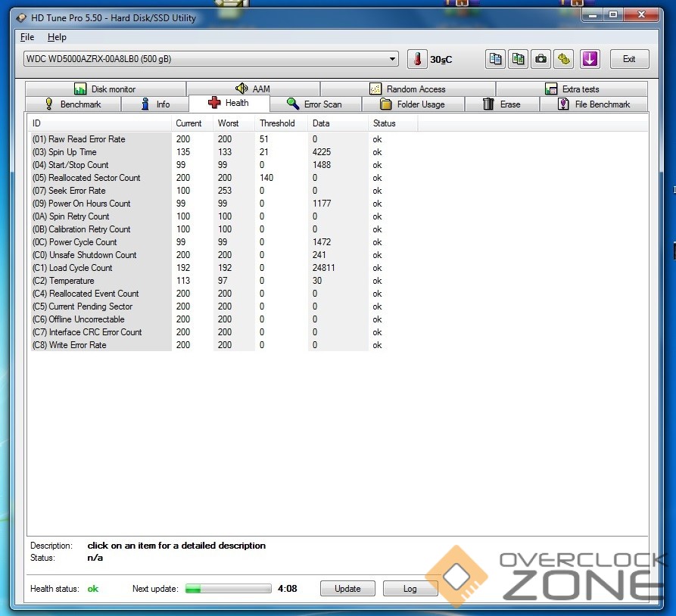Click the purple download arrow icon
This screenshot has width=676, height=616.
tap(590, 59)
